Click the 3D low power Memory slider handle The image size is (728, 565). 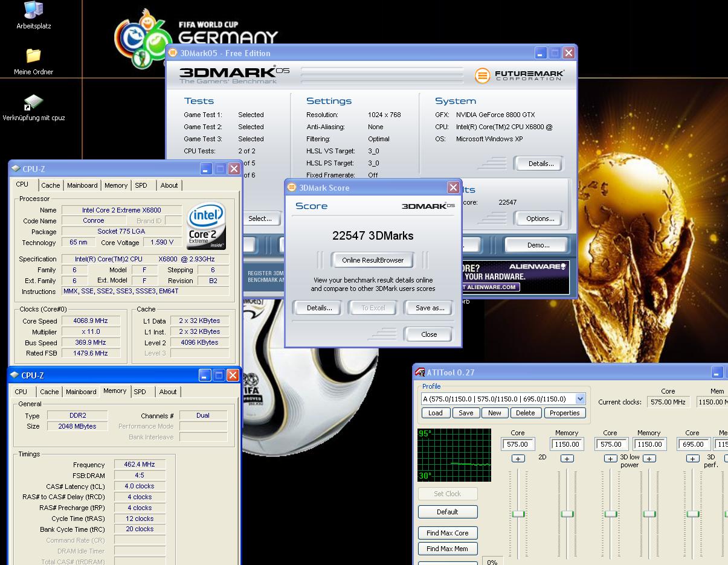(x=649, y=514)
